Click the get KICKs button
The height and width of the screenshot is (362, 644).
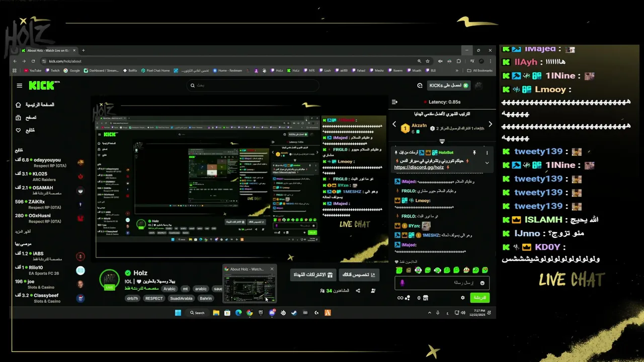448,85
